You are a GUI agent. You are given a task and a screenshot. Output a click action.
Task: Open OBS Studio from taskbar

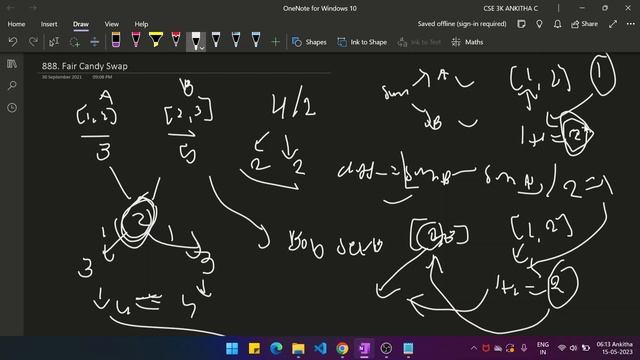pos(386,349)
